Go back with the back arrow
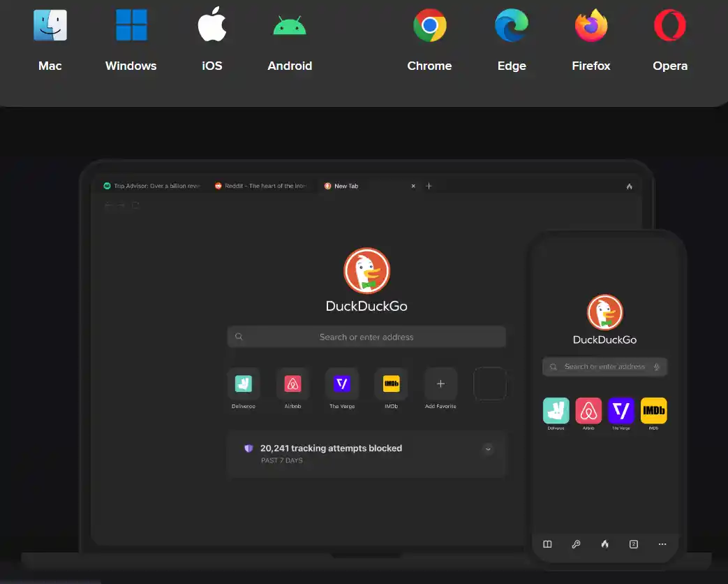Viewport: 728px width, 584px height. (x=107, y=205)
